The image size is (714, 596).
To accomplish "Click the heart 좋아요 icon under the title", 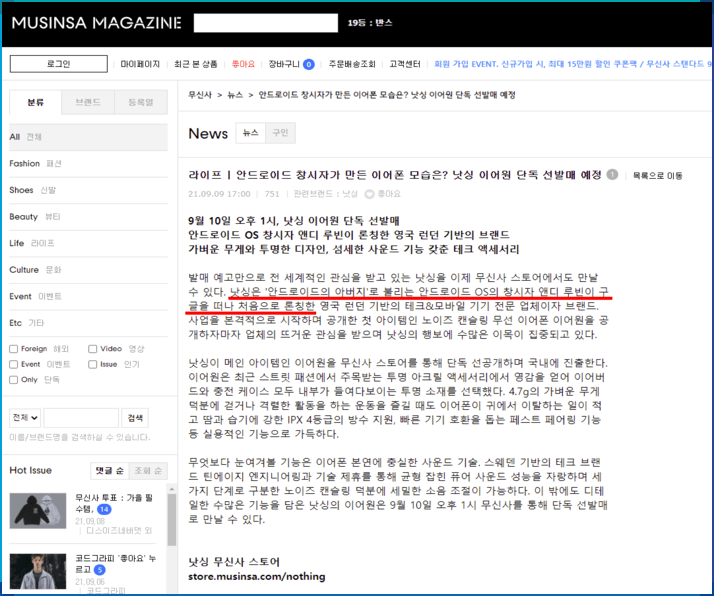I will (x=369, y=194).
